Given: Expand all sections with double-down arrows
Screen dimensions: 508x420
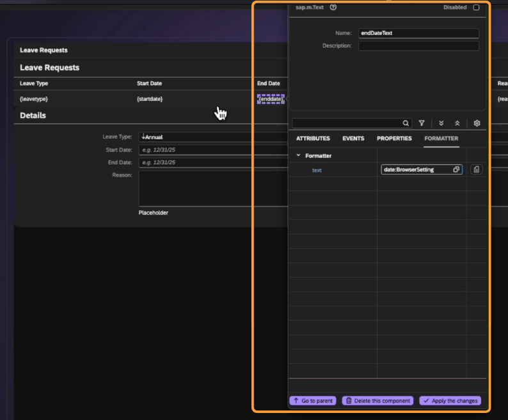Looking at the screenshot, I should 441,123.
